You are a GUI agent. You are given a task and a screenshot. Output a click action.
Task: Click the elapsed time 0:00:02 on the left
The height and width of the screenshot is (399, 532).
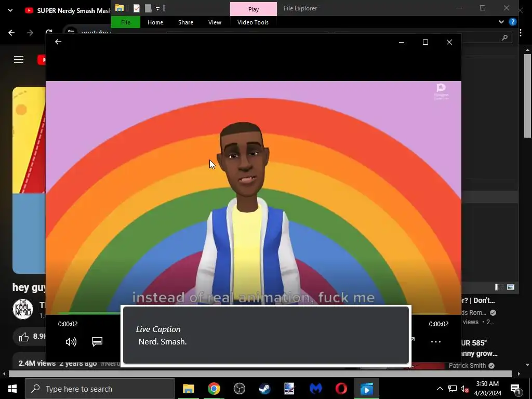click(68, 324)
